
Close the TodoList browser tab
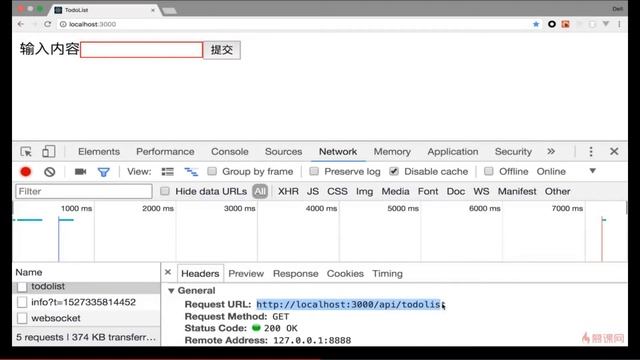coord(153,10)
